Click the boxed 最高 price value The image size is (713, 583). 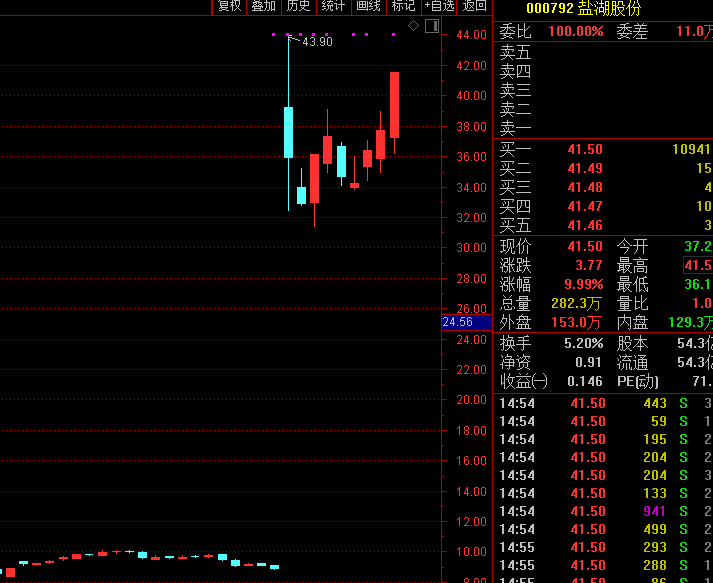[x=698, y=265]
